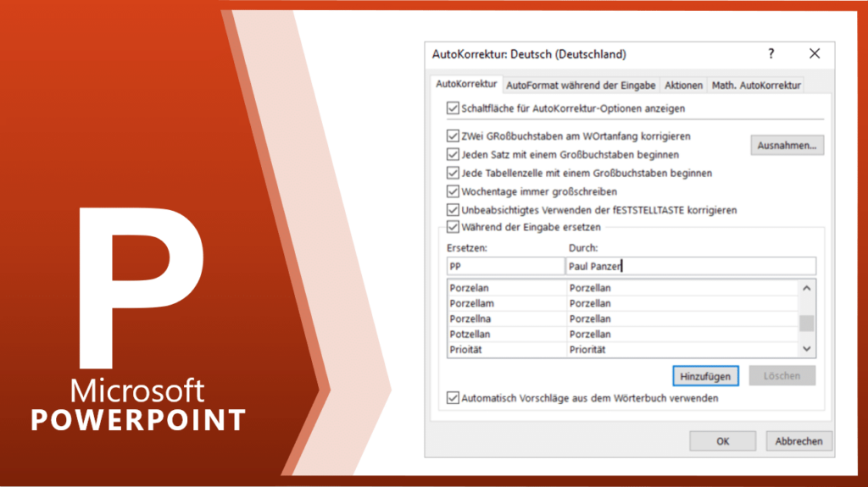Select the AutoKorrektur tab

pos(466,84)
